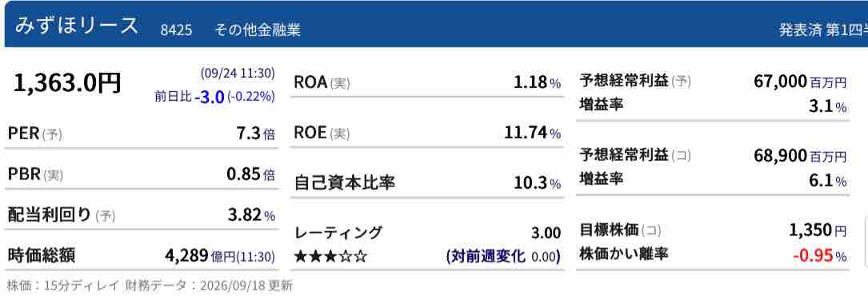Click the 時価総額 label
Image resolution: width=868 pixels, height=296 pixels.
pyautogui.click(x=42, y=256)
